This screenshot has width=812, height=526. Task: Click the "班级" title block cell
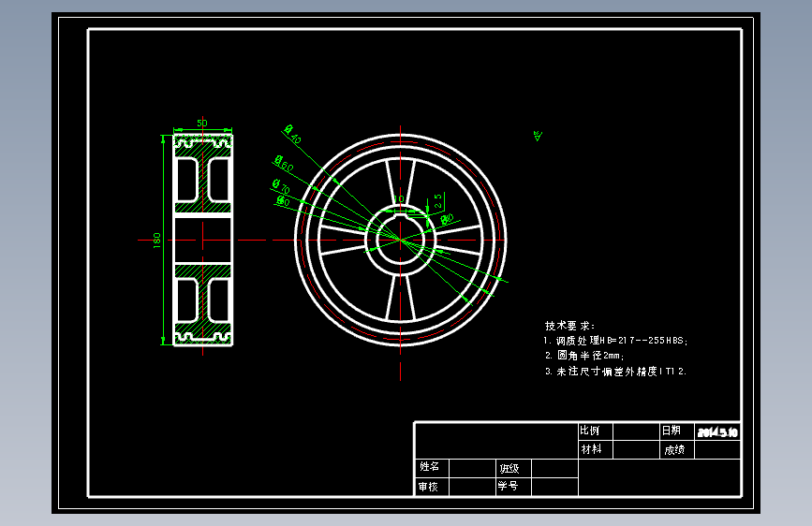(513, 469)
